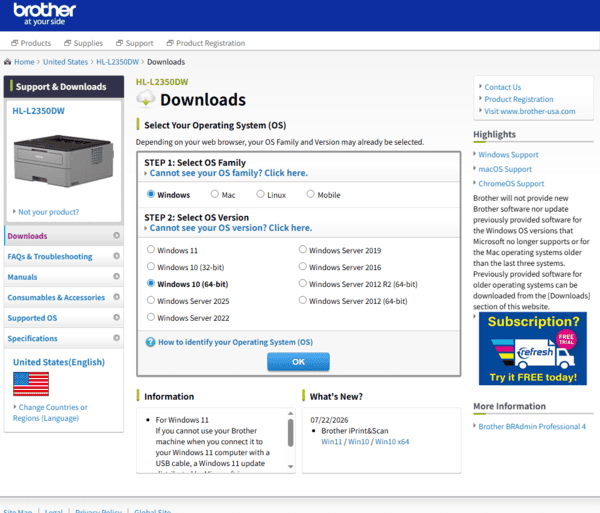Image resolution: width=600 pixels, height=513 pixels.
Task: Click the United States flag image
Action: (x=31, y=384)
